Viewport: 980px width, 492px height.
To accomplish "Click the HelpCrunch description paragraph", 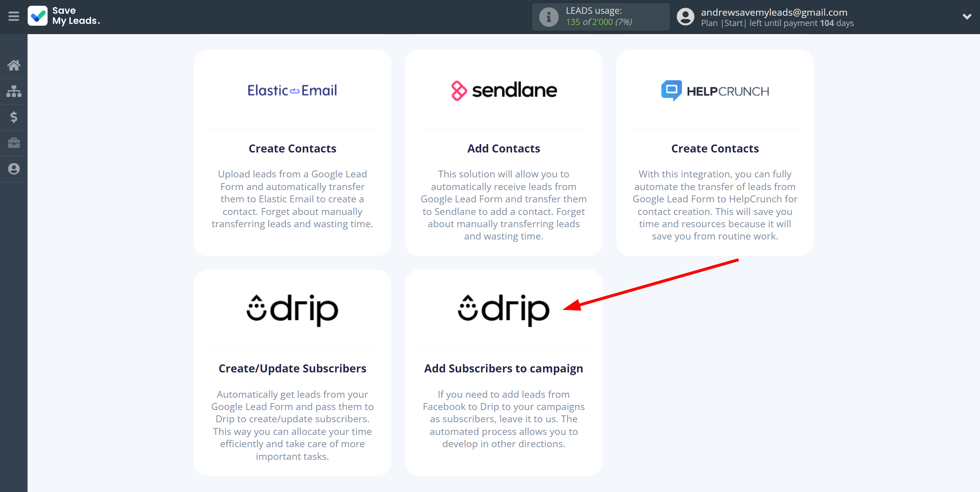I will [715, 205].
